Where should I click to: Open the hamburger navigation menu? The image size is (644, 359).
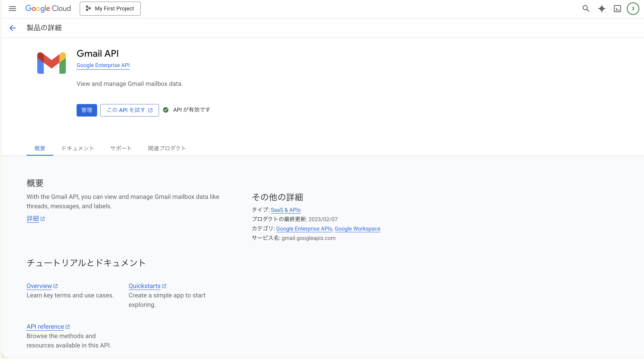(x=12, y=9)
